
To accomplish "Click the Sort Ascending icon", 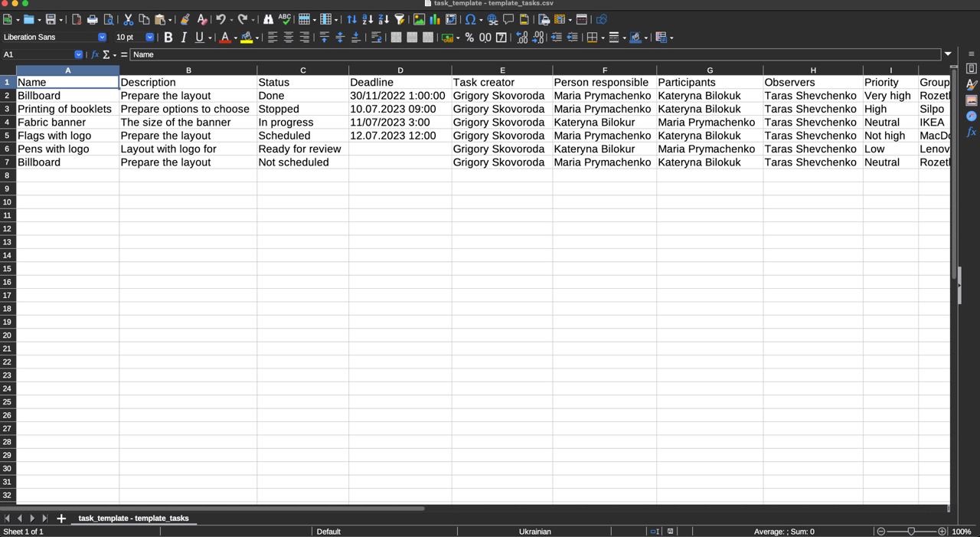I will pos(367,19).
